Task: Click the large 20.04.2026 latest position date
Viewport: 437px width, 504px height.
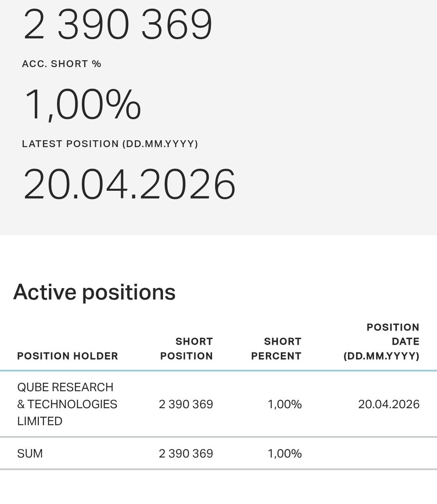Action: tap(129, 185)
